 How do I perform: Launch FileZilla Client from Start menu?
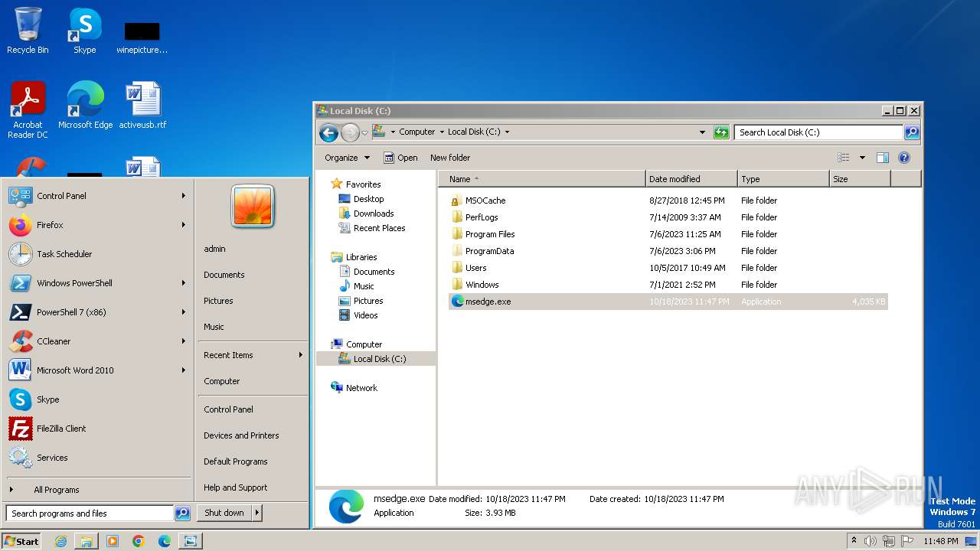pos(97,429)
